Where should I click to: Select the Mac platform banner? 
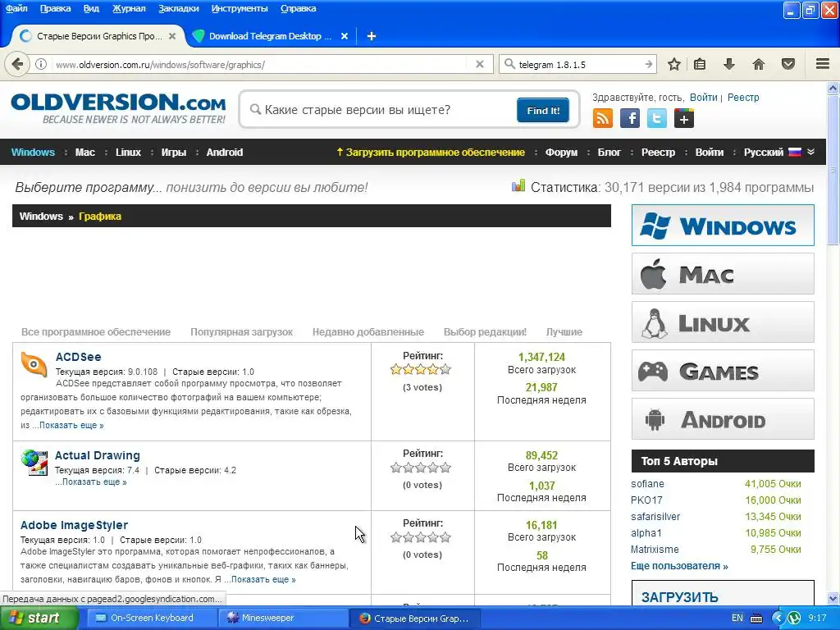point(723,274)
